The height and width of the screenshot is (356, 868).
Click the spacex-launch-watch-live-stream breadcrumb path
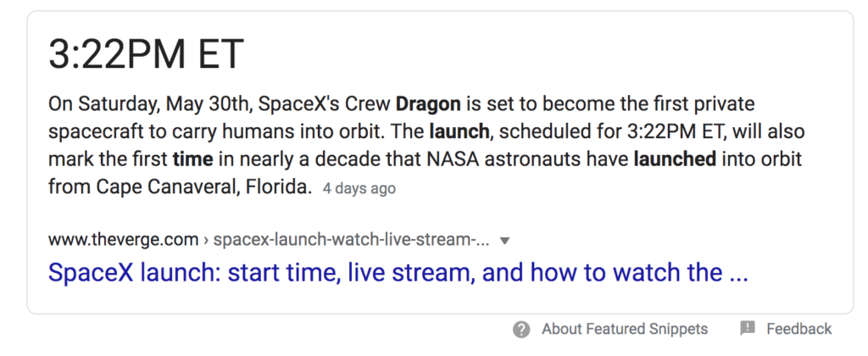coord(352,240)
